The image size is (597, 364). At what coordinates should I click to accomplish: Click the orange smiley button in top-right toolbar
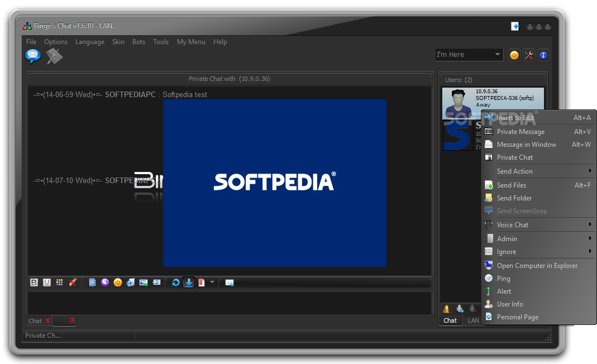click(x=514, y=55)
